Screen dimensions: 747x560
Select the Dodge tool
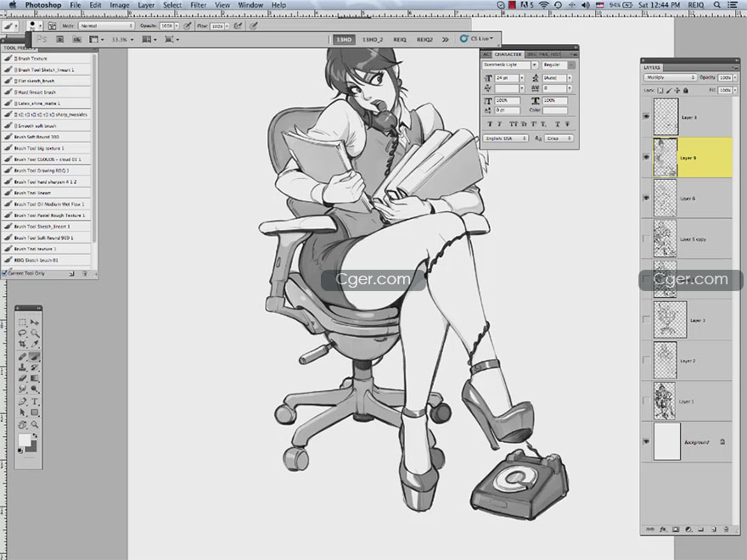tap(34, 389)
